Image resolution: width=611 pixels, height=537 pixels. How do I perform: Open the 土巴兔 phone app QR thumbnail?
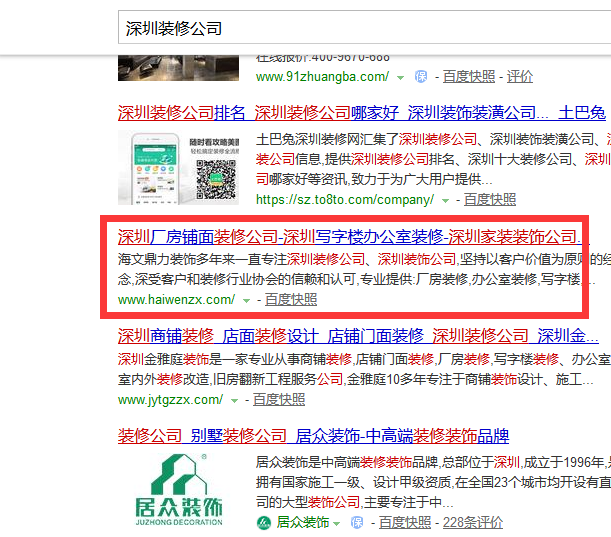click(x=178, y=168)
